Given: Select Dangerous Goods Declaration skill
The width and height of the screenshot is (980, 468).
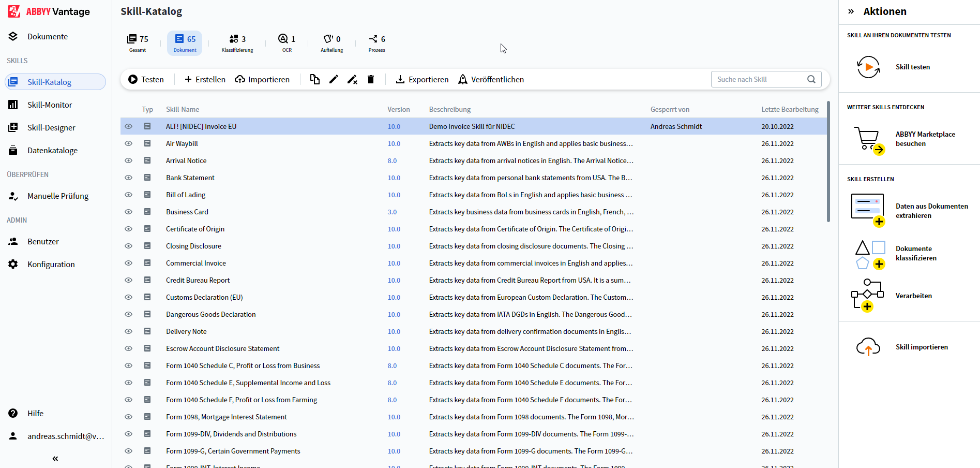Looking at the screenshot, I should (x=210, y=314).
